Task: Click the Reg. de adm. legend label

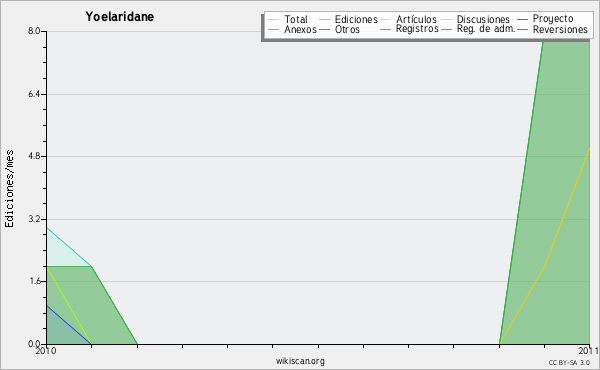Action: (486, 29)
